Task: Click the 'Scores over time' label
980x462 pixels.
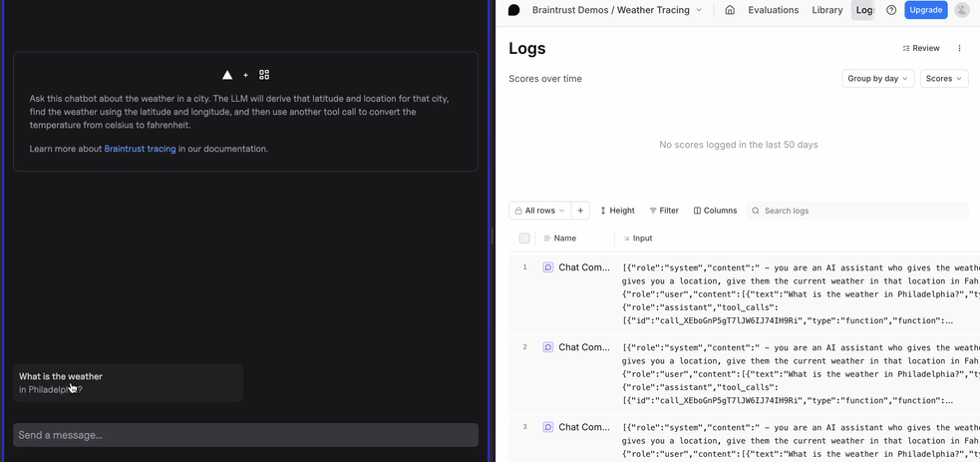Action: pyautogui.click(x=545, y=79)
